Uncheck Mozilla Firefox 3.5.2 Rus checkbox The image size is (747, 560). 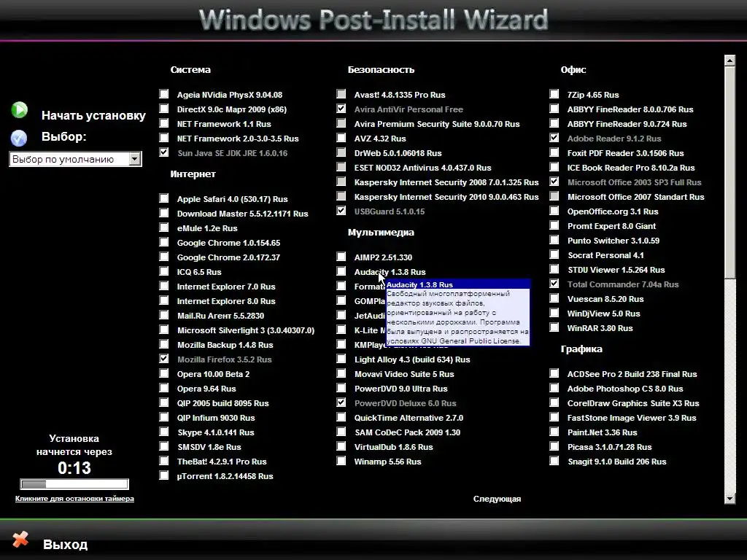click(164, 359)
